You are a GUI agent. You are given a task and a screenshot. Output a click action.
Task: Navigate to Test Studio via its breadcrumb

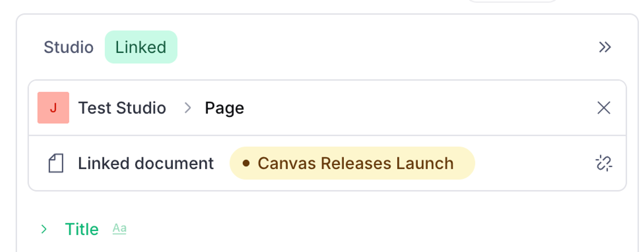(122, 108)
